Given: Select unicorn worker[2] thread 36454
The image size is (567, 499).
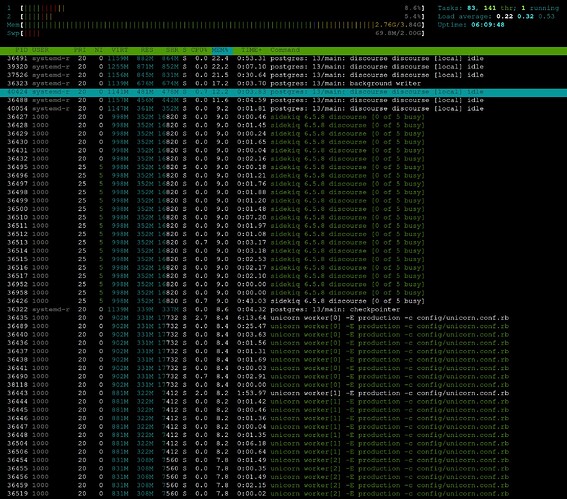Looking at the screenshot, I should tap(284, 460).
